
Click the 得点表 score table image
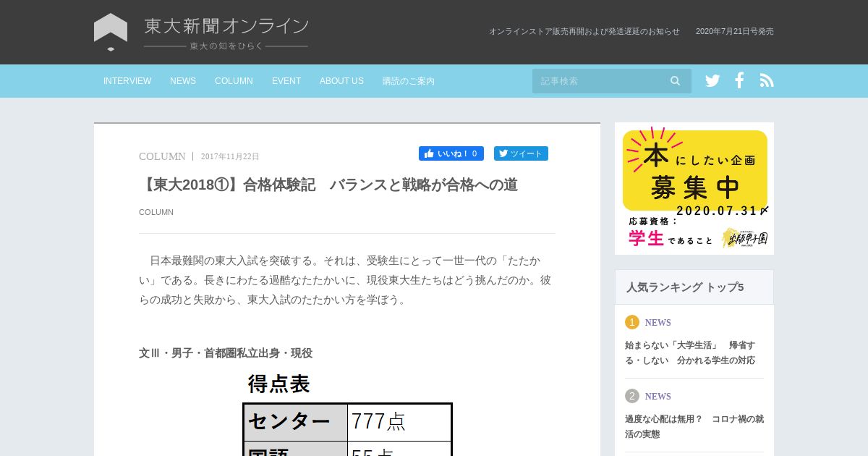tap(348, 413)
